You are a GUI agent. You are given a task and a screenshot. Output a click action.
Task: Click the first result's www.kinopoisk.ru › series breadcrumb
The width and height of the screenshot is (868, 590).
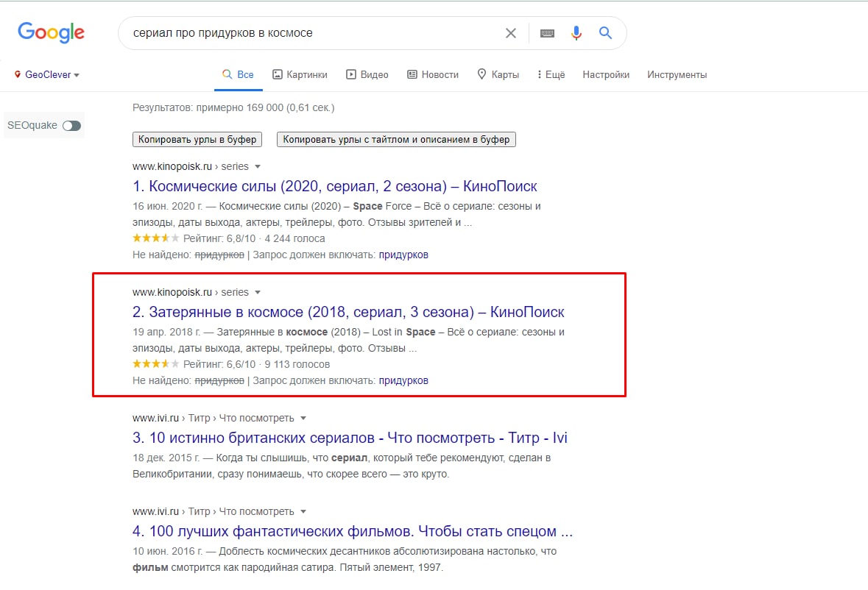191,166
